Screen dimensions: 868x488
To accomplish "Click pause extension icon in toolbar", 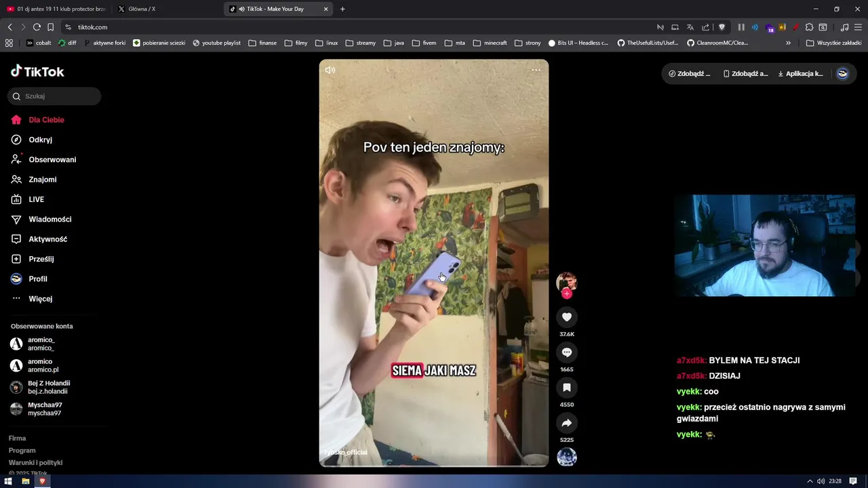I will click(x=741, y=27).
